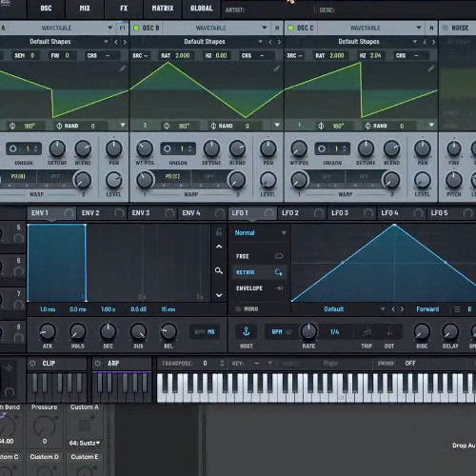Switch to the FX tab
Viewport: 476px width, 476px height.
click(124, 9)
